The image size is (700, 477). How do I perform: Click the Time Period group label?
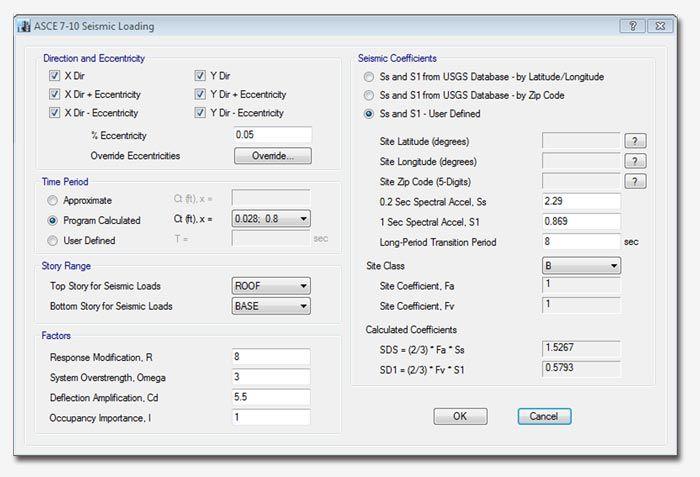(x=65, y=182)
